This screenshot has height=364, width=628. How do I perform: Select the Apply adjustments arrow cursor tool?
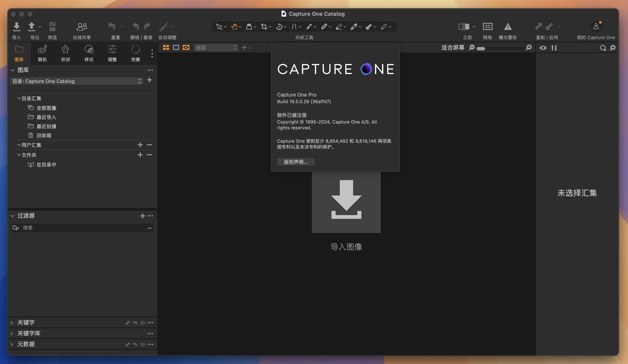pos(369,27)
